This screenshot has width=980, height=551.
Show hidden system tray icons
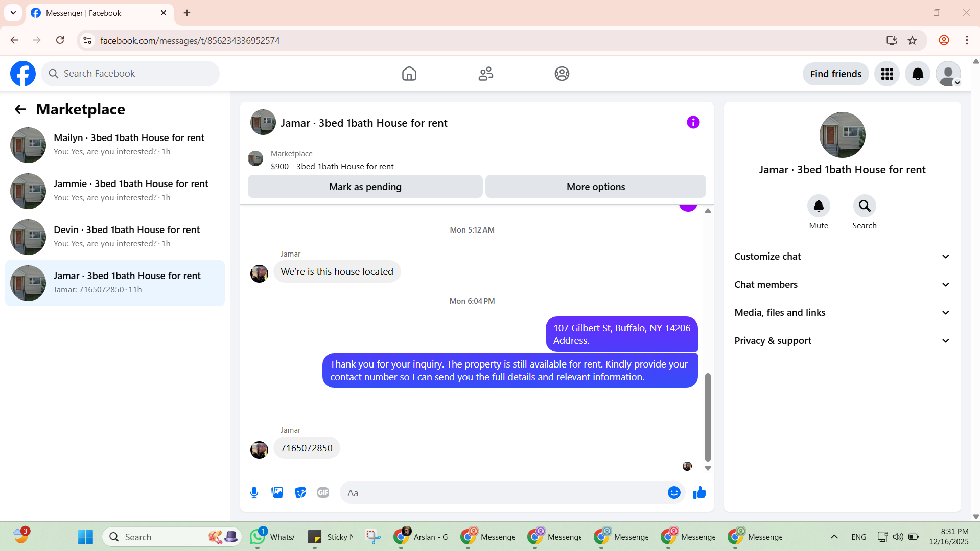[834, 537]
